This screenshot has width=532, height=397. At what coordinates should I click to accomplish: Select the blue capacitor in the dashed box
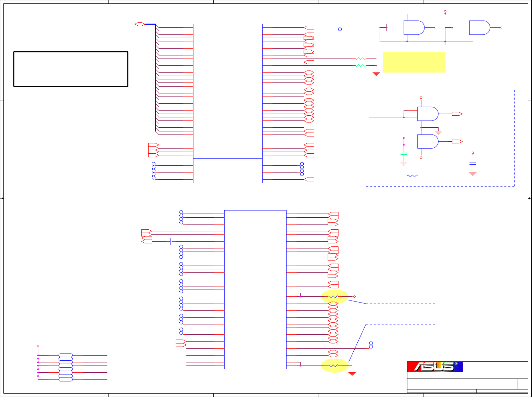(473, 164)
